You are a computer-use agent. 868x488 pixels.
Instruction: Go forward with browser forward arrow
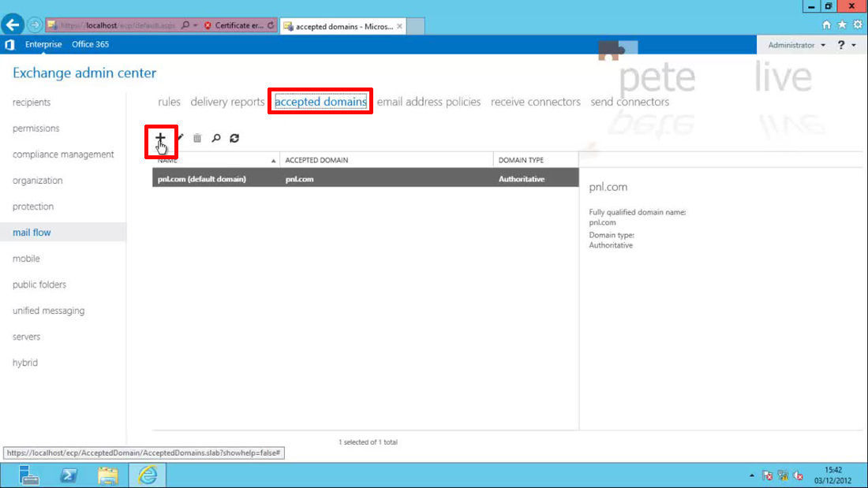[x=34, y=25]
